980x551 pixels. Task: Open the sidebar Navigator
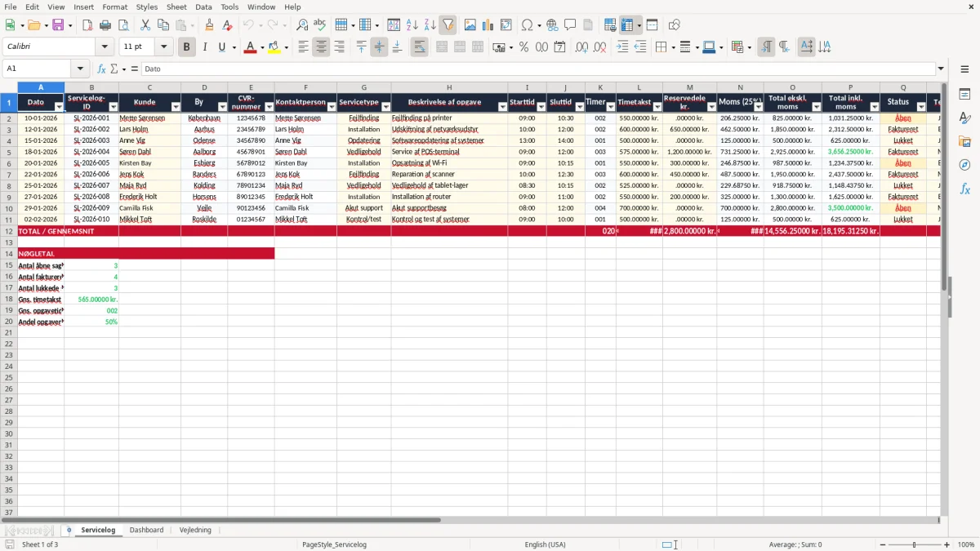click(964, 166)
